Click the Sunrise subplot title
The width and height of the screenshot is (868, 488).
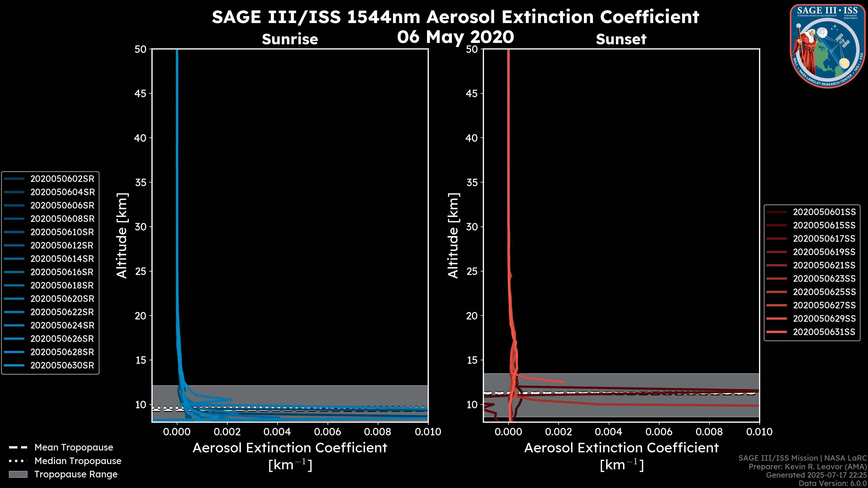point(290,39)
